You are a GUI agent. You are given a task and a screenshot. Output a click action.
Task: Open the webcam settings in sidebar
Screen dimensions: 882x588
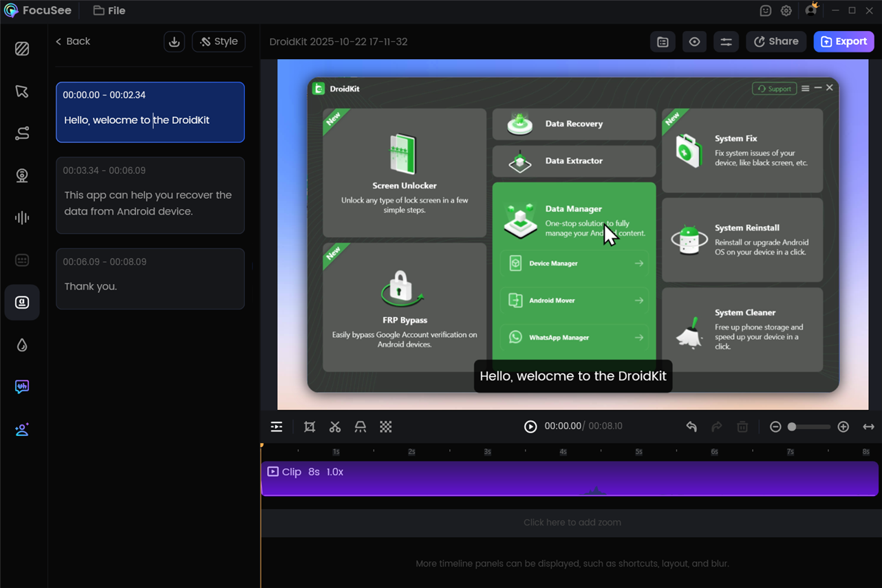(22, 176)
